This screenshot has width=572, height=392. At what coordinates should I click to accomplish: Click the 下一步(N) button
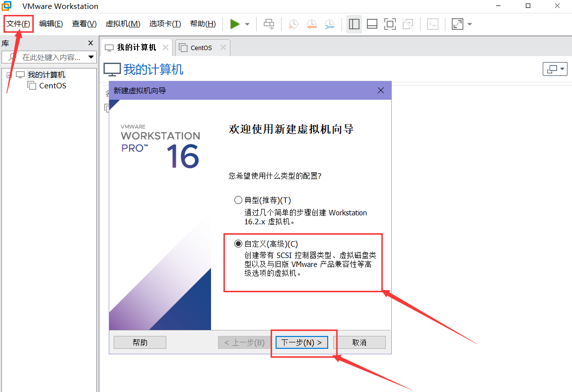click(x=301, y=342)
